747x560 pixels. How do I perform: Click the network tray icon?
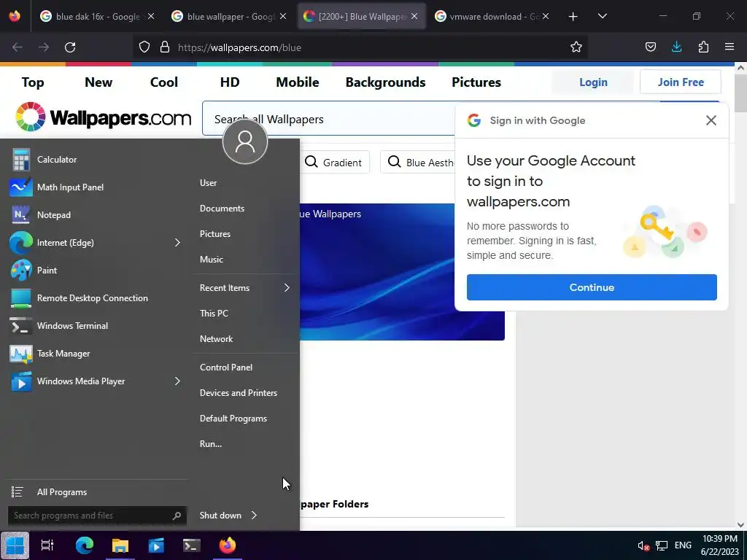(x=661, y=545)
